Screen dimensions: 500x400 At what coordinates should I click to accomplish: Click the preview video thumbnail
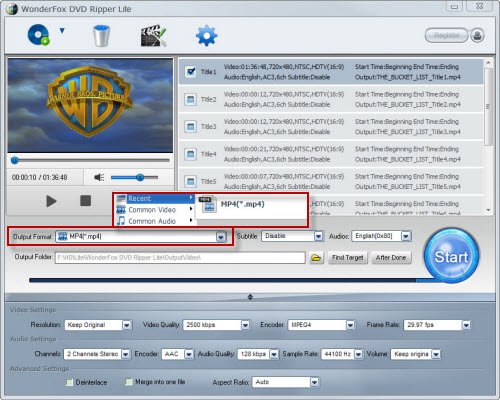pos(90,106)
